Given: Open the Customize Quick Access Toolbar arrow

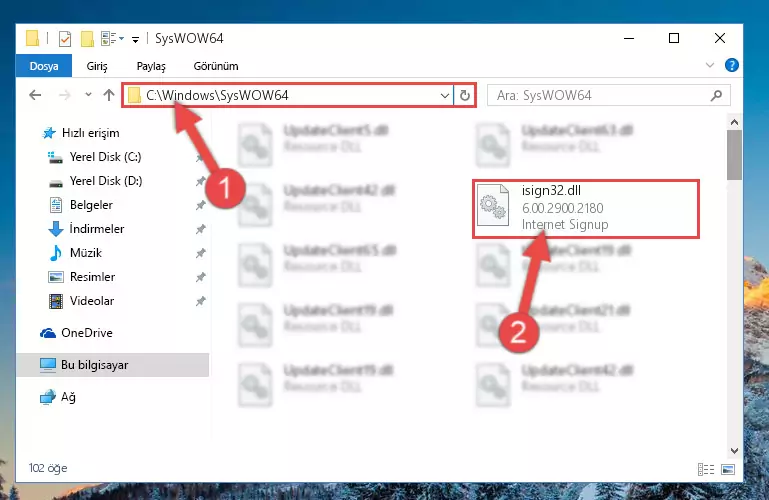Looking at the screenshot, I should (x=135, y=39).
